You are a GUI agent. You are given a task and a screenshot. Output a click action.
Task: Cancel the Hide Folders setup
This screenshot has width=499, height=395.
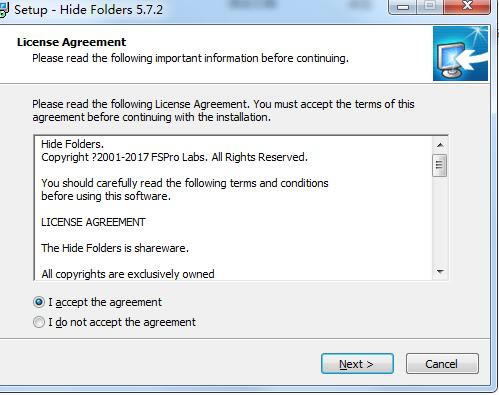tap(442, 364)
